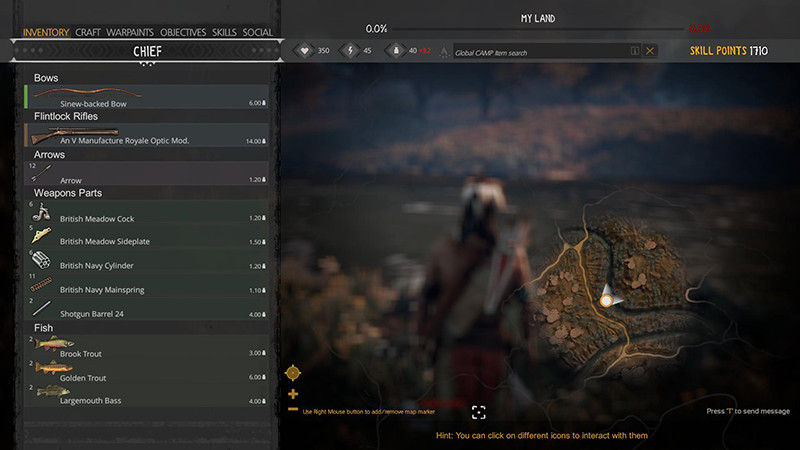The height and width of the screenshot is (450, 800).
Task: Click the Sinew-backed Bow image
Action: point(87,93)
